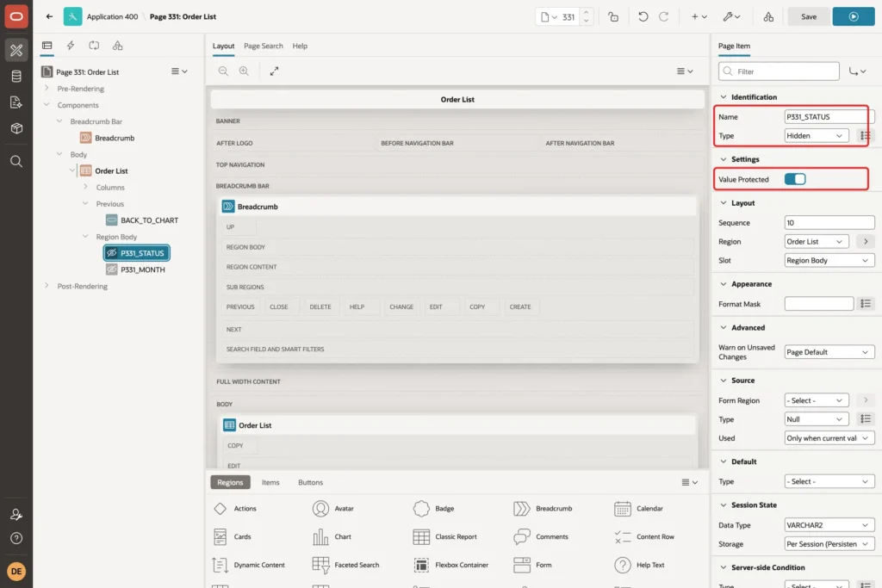This screenshot has width=882, height=588.
Task: Open Warn on Unsaved Changes dropdown
Action: [x=829, y=352]
